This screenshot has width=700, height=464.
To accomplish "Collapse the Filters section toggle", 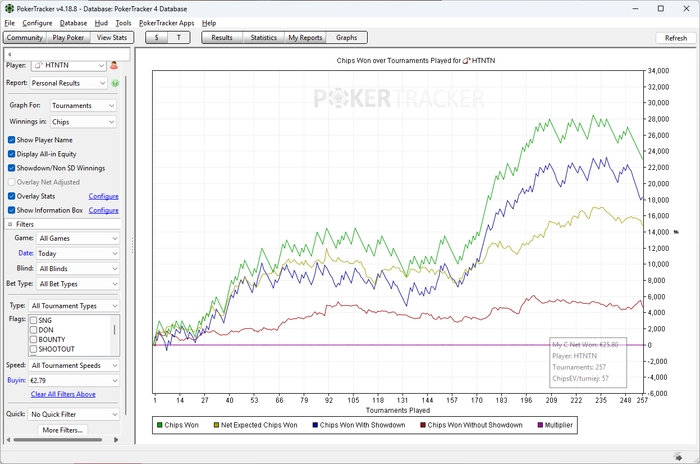I will tap(10, 224).
